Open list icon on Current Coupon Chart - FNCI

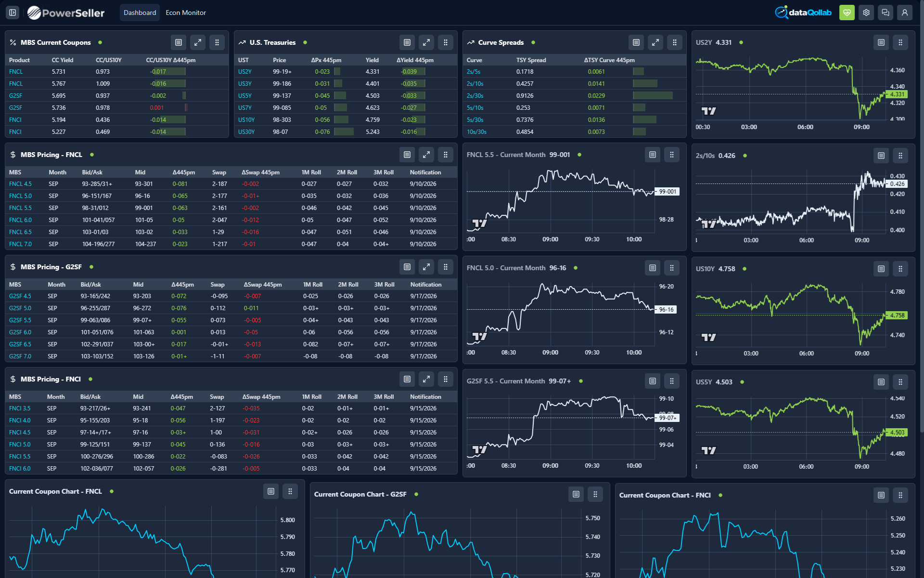(881, 495)
